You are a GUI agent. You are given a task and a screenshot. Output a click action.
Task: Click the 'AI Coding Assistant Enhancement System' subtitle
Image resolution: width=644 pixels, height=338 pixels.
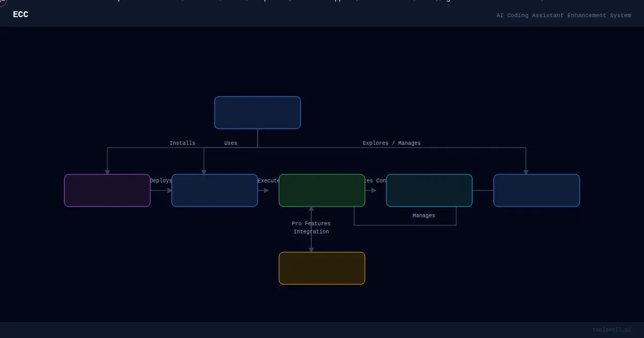pos(563,16)
